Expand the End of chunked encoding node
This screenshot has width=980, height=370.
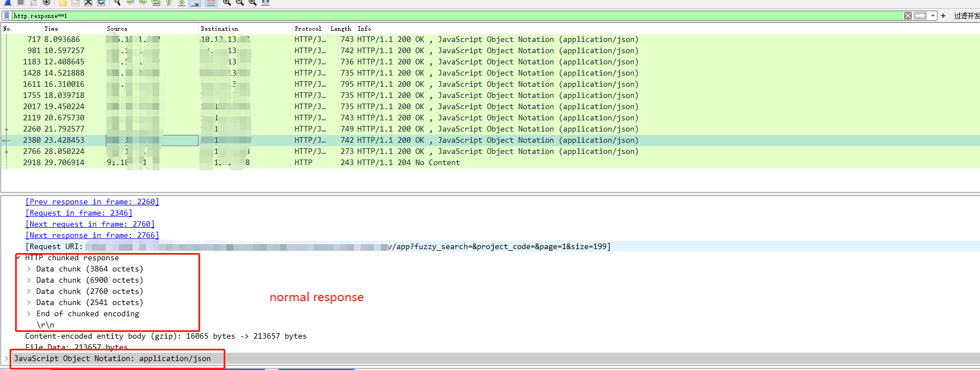(29, 313)
